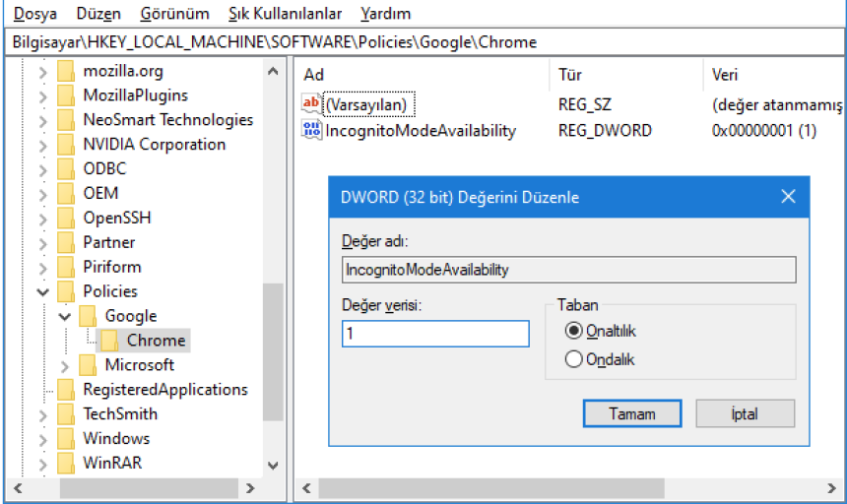Click the (Varsayılan) string value icon
Screen dimensions: 847x504
[x=311, y=104]
